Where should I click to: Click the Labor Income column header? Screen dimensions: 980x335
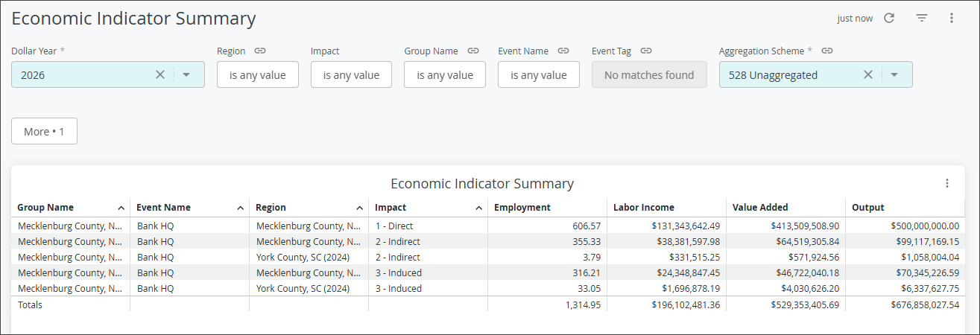(666, 208)
